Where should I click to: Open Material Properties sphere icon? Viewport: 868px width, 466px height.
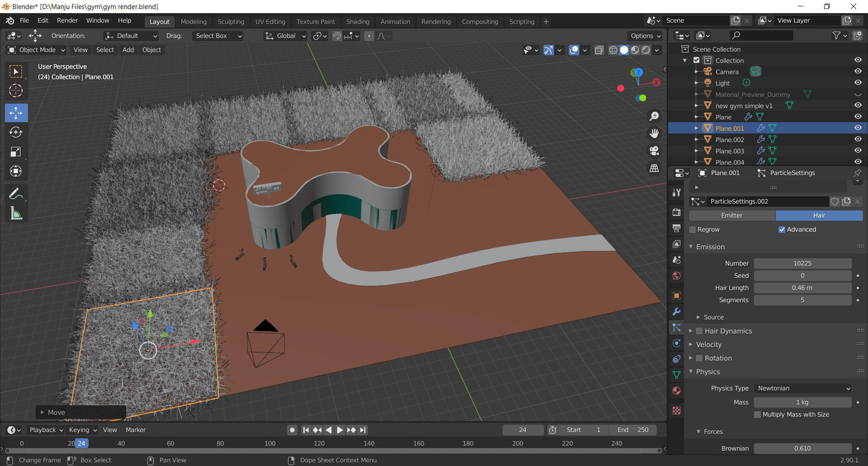pos(676,390)
